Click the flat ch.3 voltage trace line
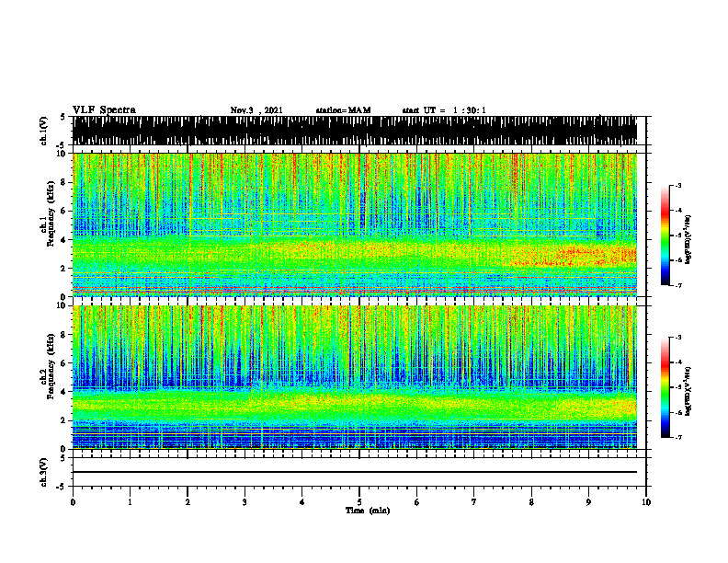The height and width of the screenshot is (563, 728). 355,472
